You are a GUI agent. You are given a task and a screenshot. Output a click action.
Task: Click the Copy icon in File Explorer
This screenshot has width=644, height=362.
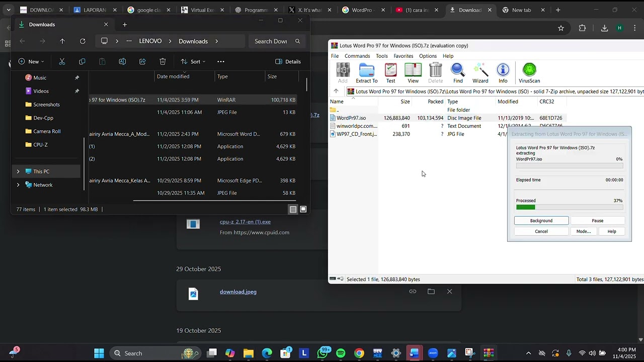(x=82, y=61)
